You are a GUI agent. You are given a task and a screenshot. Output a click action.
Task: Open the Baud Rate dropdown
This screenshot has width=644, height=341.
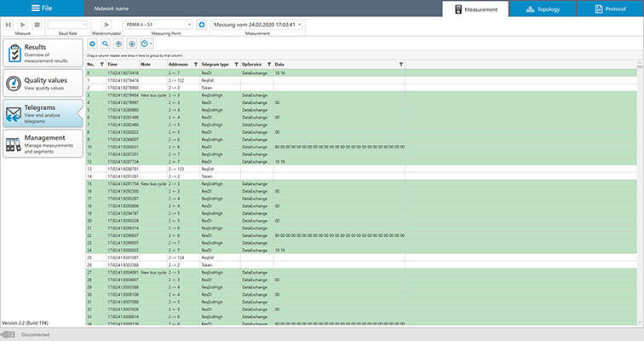(x=68, y=25)
